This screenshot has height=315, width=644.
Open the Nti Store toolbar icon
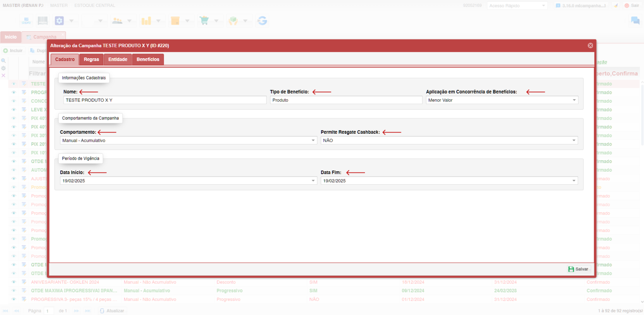26,21
